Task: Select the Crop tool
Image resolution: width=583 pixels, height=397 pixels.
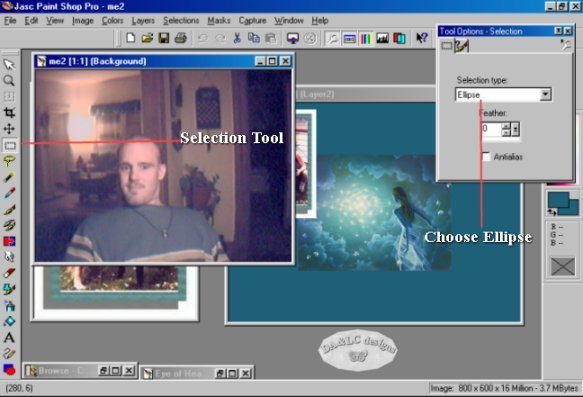Action: (x=9, y=113)
